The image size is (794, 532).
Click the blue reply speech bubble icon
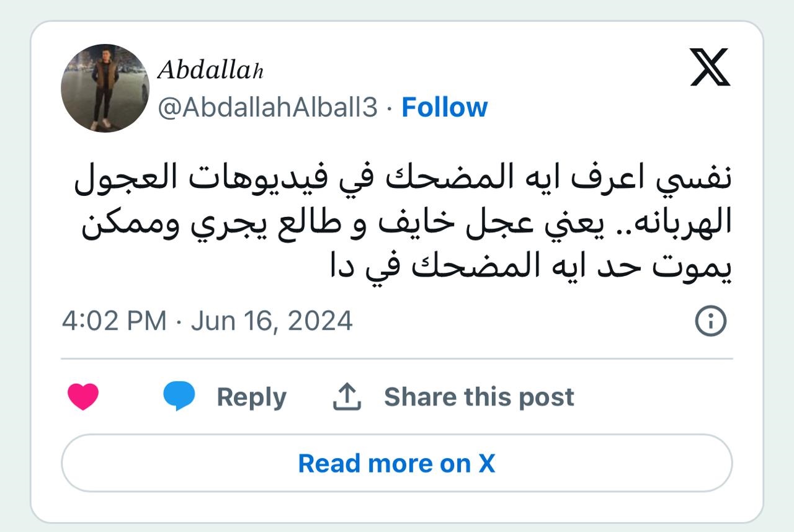pyautogui.click(x=179, y=397)
